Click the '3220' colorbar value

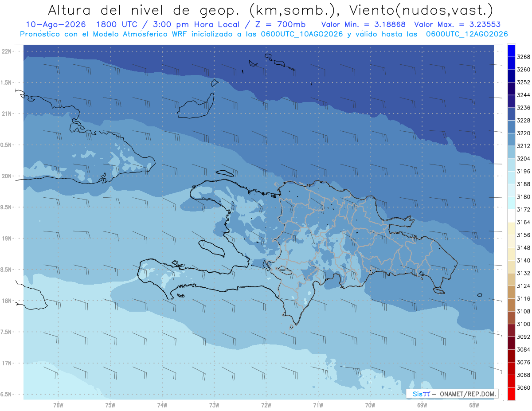tap(524, 133)
